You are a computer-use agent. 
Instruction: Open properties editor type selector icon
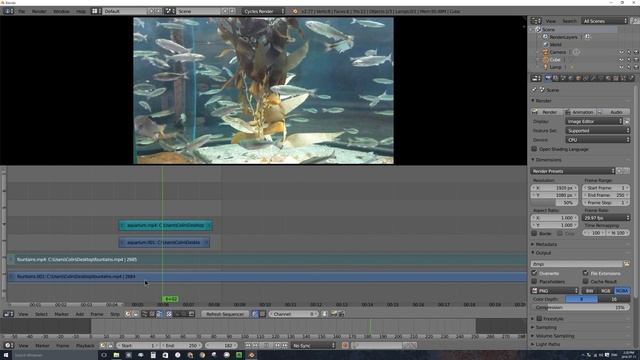click(x=536, y=78)
